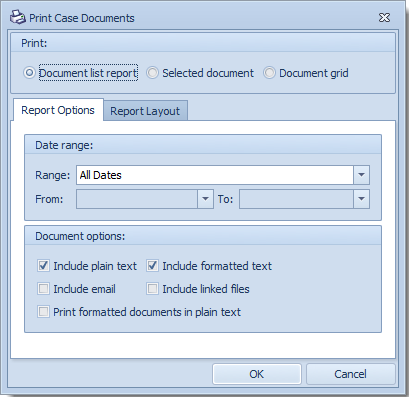Click the printer icon in title bar
The image size is (409, 397).
(x=17, y=17)
